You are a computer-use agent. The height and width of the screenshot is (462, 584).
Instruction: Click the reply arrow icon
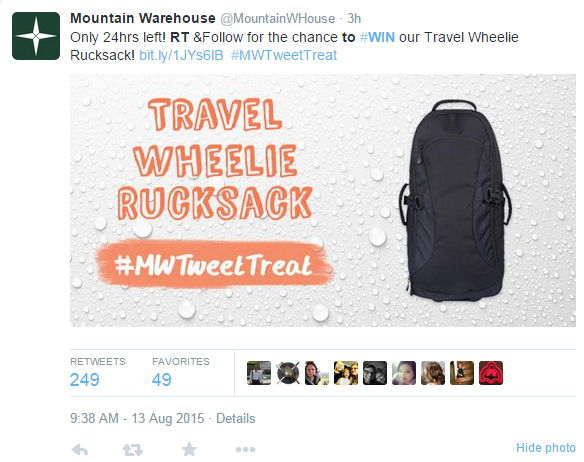[80, 450]
